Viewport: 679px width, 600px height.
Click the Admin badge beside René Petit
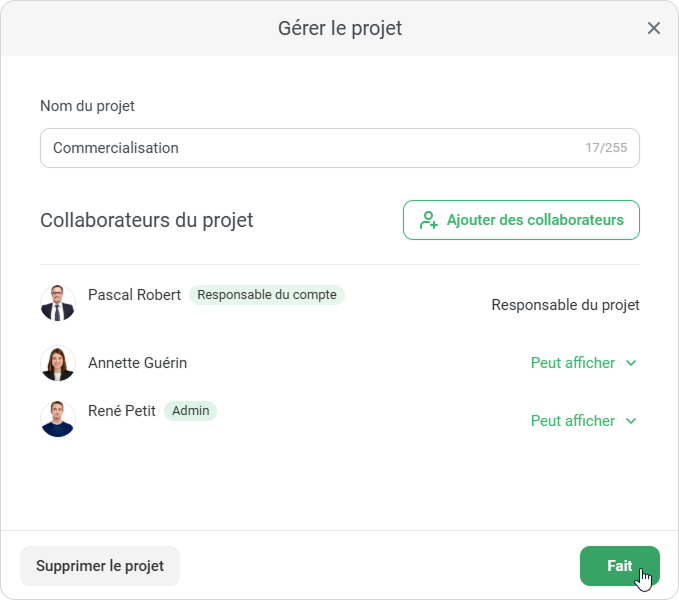click(x=190, y=411)
